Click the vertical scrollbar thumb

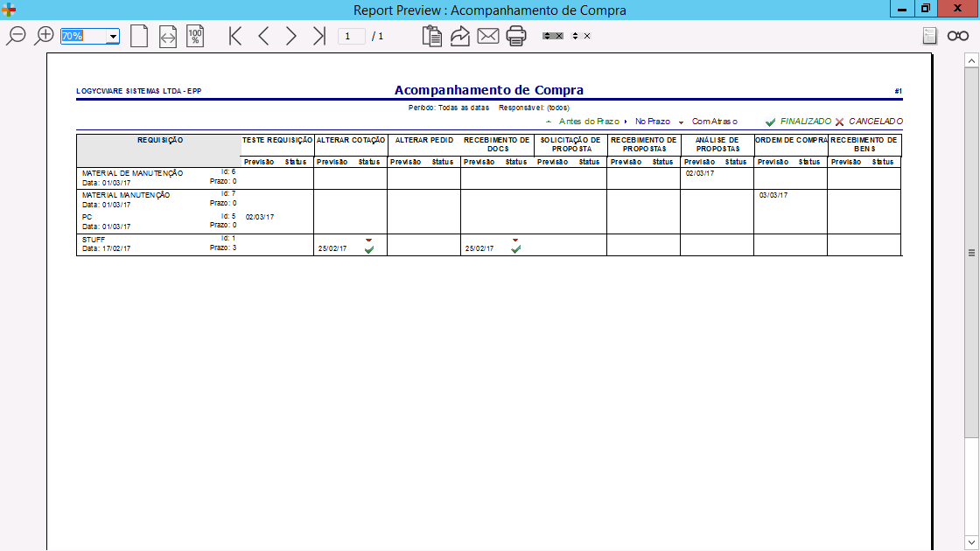pyautogui.click(x=970, y=252)
